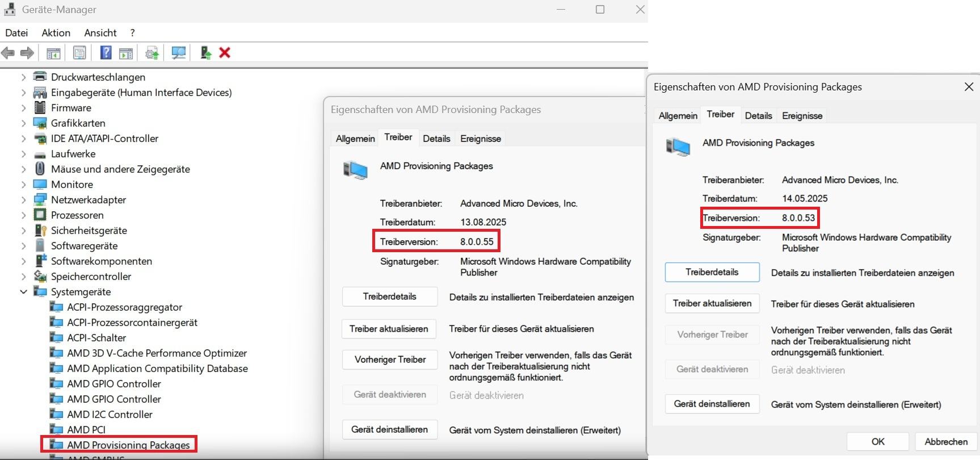
Task: Expand the Prozessoren node
Action: (x=23, y=215)
